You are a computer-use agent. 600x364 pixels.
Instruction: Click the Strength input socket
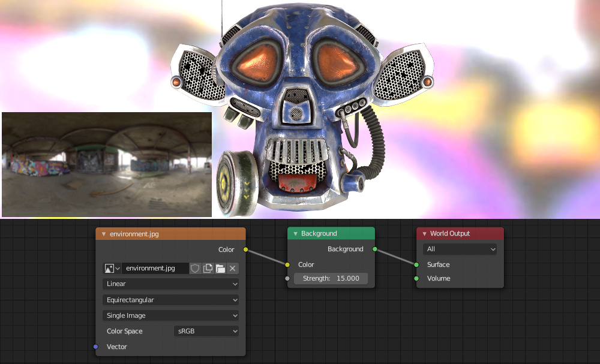[x=287, y=278]
